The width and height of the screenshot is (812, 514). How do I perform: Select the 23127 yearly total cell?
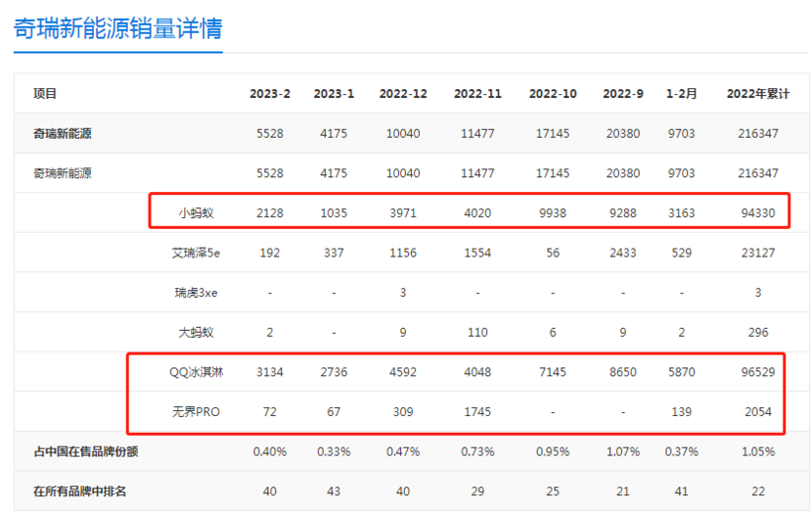pyautogui.click(x=758, y=253)
